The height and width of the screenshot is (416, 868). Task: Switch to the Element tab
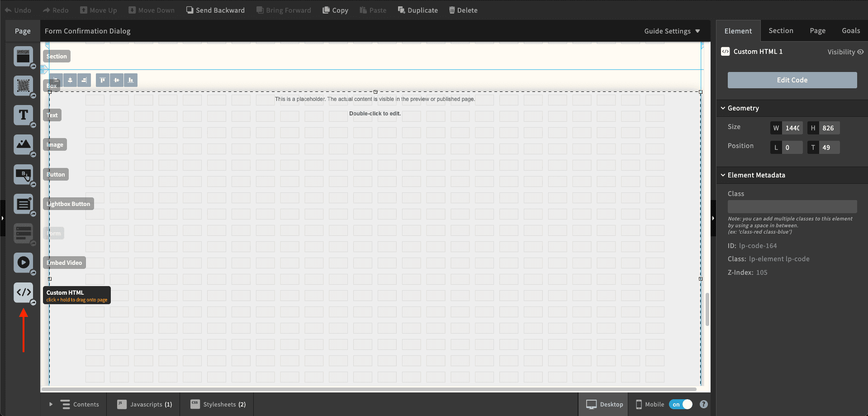click(x=738, y=31)
